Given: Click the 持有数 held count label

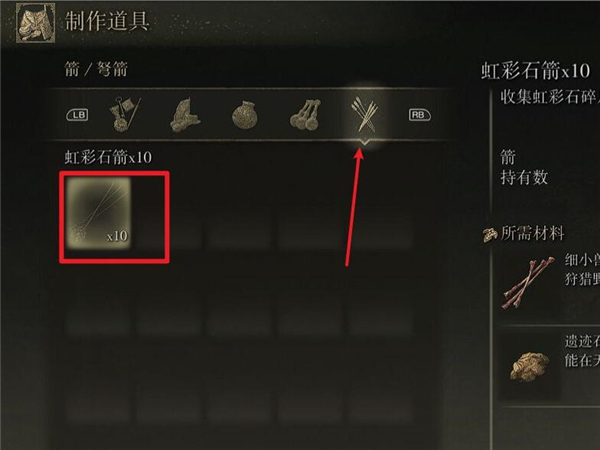Looking at the screenshot, I should pos(524,178).
